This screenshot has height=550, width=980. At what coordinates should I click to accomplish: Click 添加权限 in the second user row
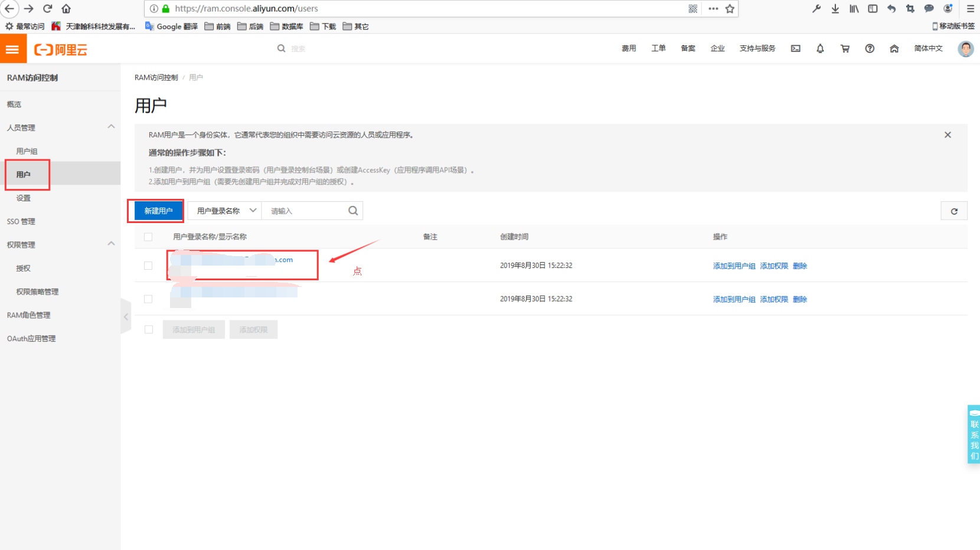pyautogui.click(x=774, y=299)
